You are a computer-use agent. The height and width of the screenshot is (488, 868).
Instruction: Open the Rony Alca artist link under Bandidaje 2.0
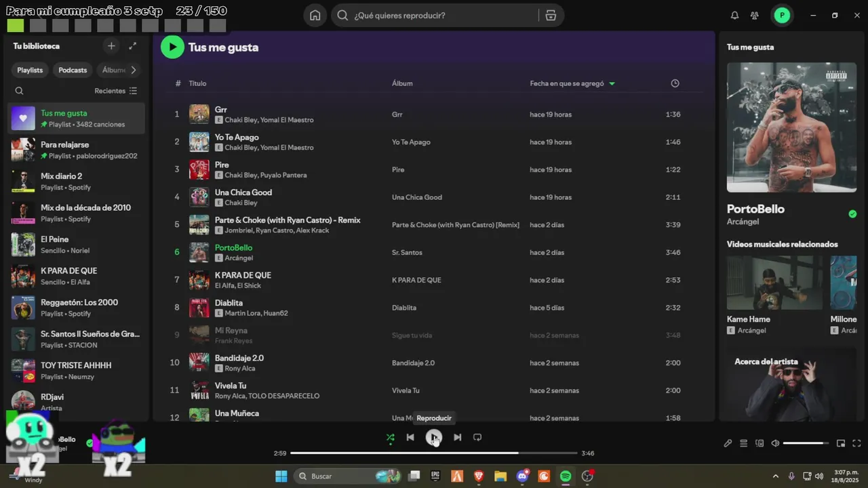tap(240, 368)
